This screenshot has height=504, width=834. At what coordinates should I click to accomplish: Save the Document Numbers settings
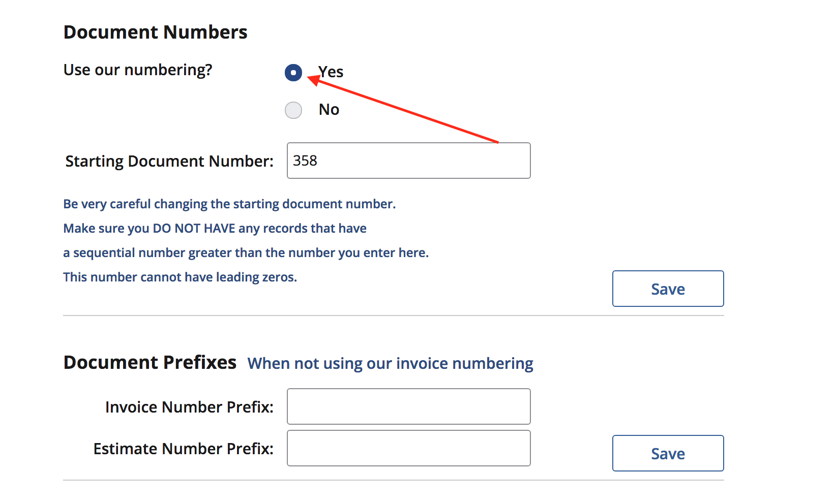tap(668, 289)
